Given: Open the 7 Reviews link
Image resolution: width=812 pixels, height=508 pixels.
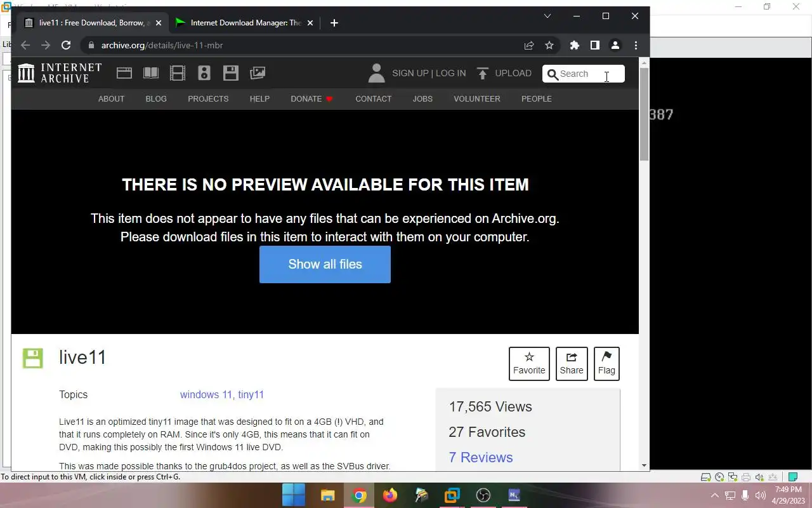Looking at the screenshot, I should point(481,457).
